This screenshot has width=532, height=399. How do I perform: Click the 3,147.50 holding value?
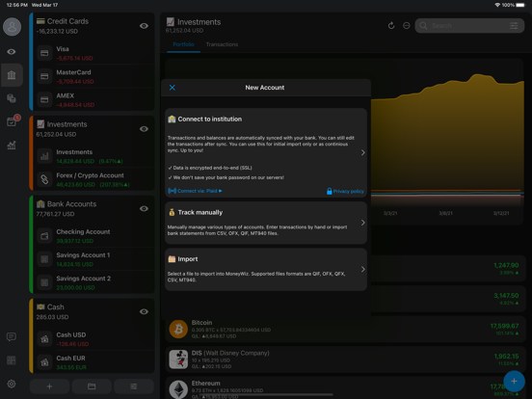pos(506,296)
